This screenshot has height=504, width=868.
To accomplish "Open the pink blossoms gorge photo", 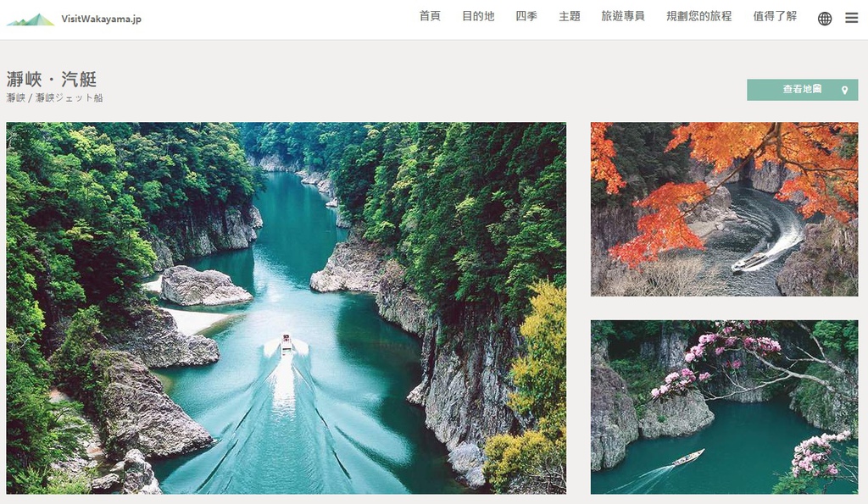I will point(724,407).
